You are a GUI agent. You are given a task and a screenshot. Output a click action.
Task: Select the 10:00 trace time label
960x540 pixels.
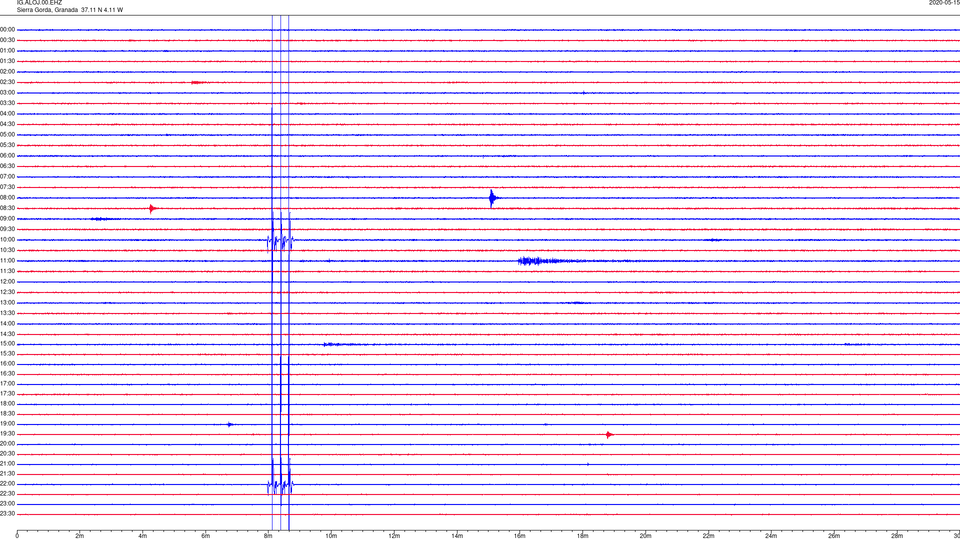coord(7,239)
